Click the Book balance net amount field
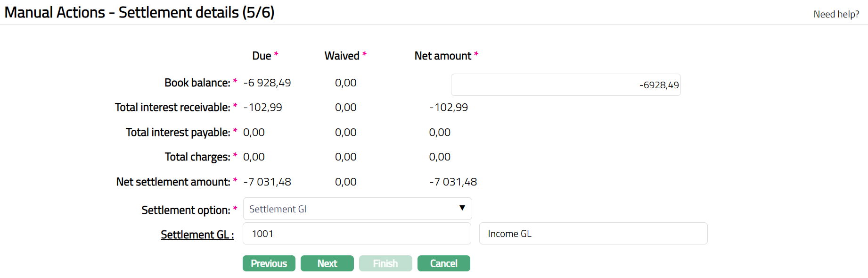This screenshot has height=278, width=868. pos(565,85)
